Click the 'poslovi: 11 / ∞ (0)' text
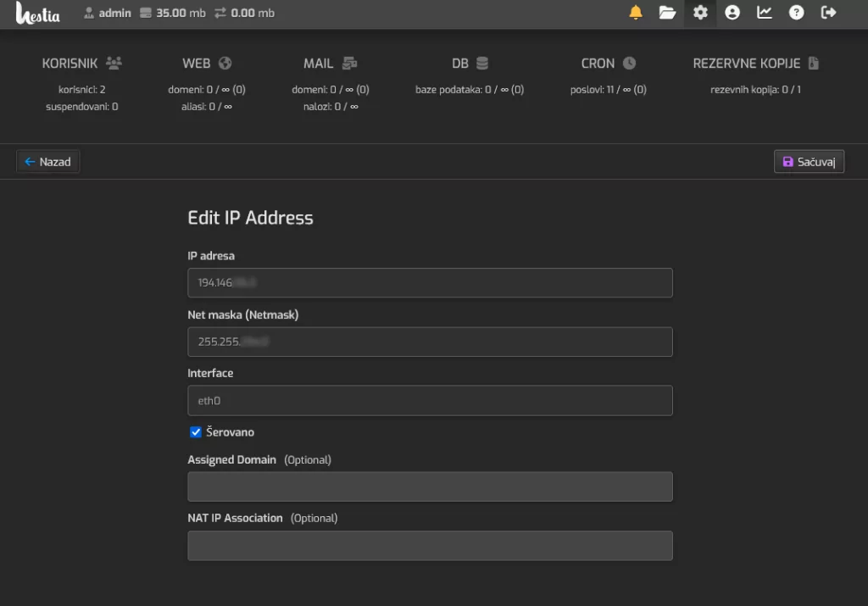Screen dimensions: 868x606 (609, 90)
